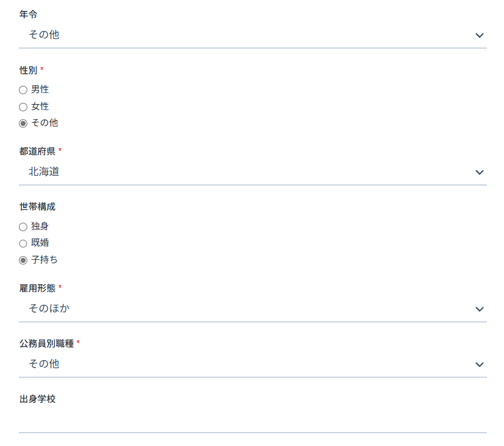Open the 都道府県 dropdown showing 北海道
Viewport: 504px width, 446px height.
pos(253,172)
